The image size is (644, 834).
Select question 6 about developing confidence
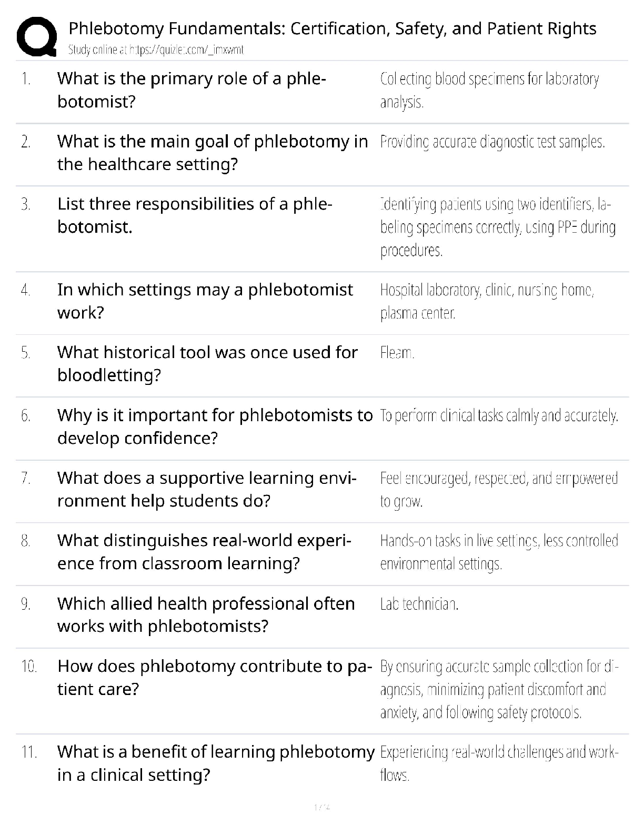click(215, 426)
